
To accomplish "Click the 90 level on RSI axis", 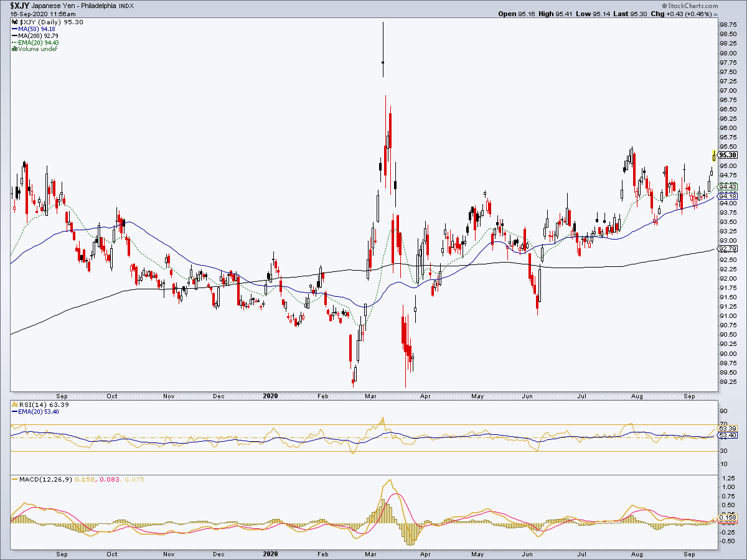I will click(723, 411).
